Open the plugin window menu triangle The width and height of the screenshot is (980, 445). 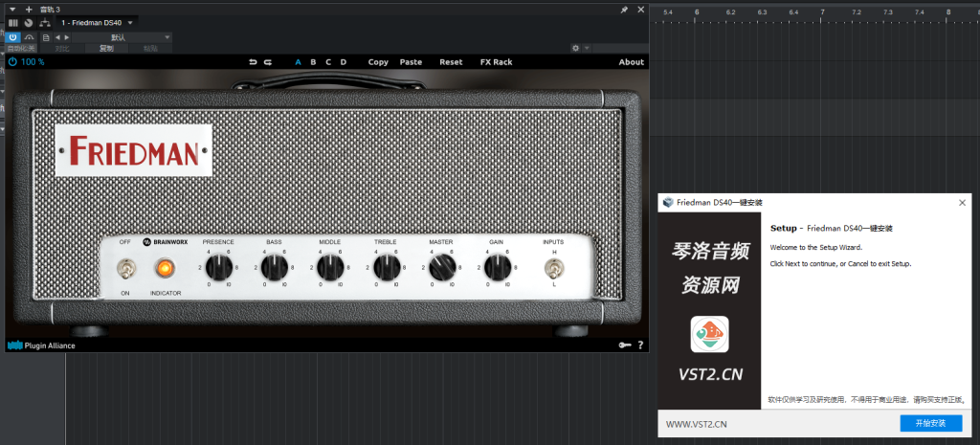[11, 10]
